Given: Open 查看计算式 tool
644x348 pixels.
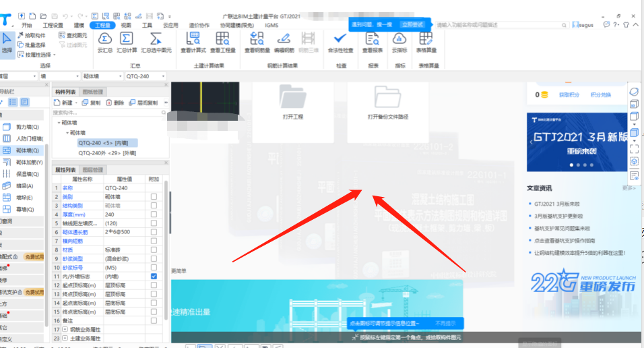Looking at the screenshot, I should (193, 42).
